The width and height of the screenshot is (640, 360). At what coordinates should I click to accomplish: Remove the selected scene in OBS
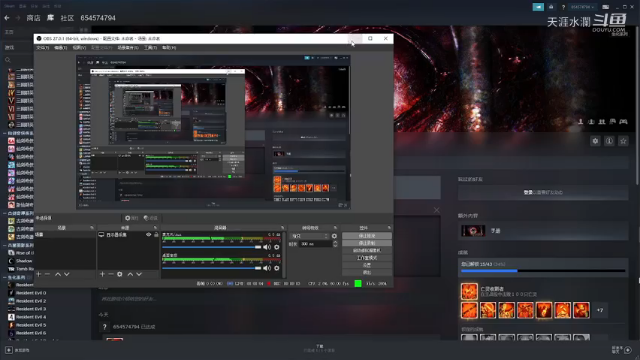coord(47,274)
